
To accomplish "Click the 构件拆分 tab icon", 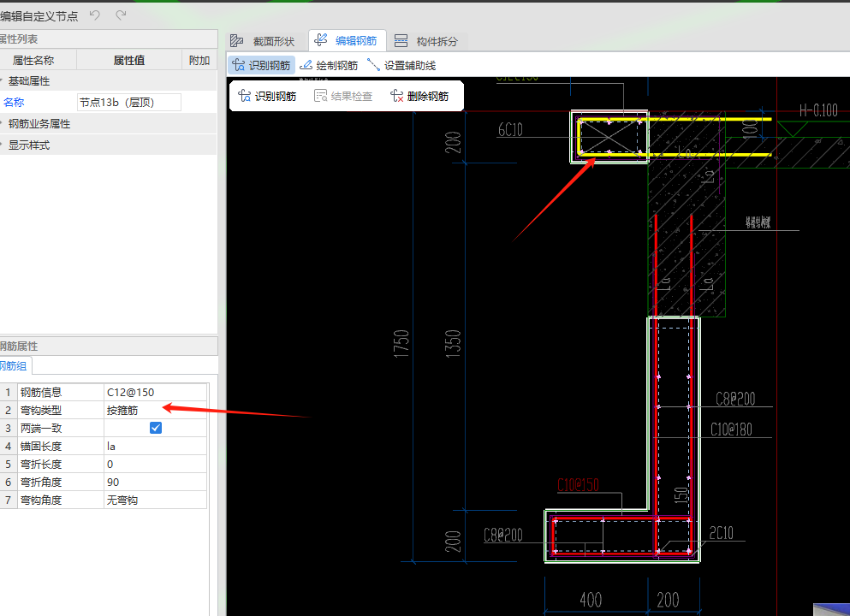I will 401,40.
